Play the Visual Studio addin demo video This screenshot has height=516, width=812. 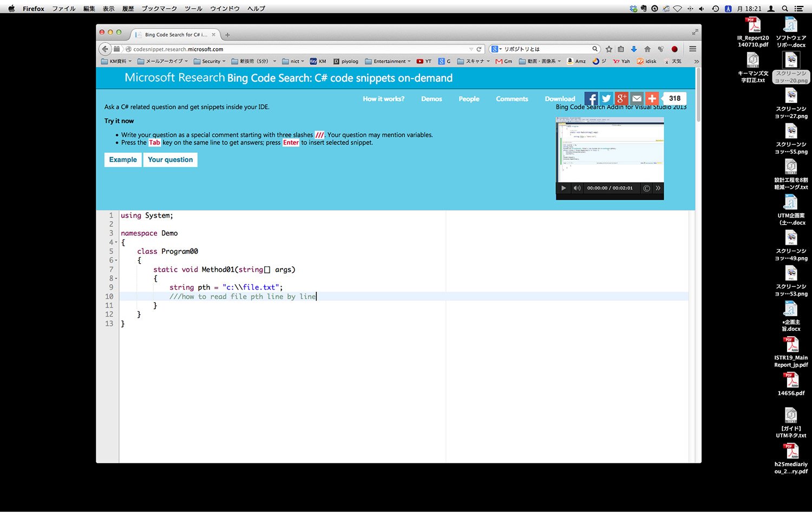(x=564, y=188)
